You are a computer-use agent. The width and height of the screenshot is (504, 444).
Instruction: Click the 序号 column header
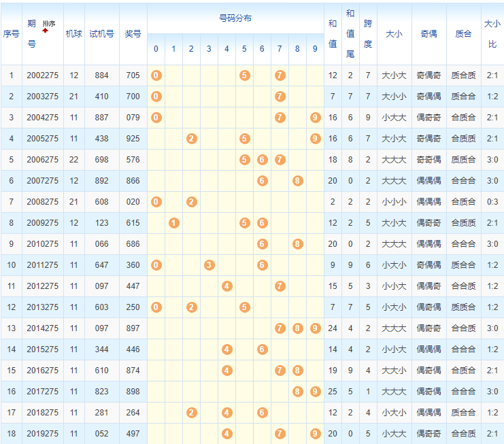11,33
